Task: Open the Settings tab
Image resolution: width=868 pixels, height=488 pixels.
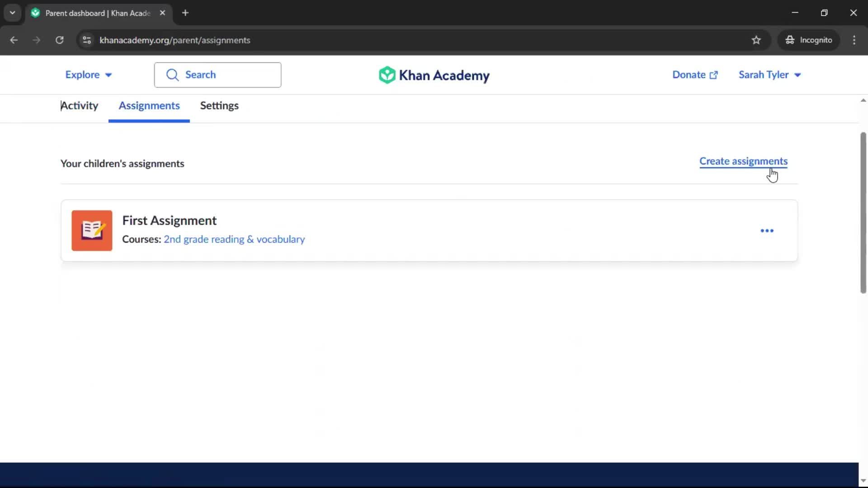Action: 219,106
